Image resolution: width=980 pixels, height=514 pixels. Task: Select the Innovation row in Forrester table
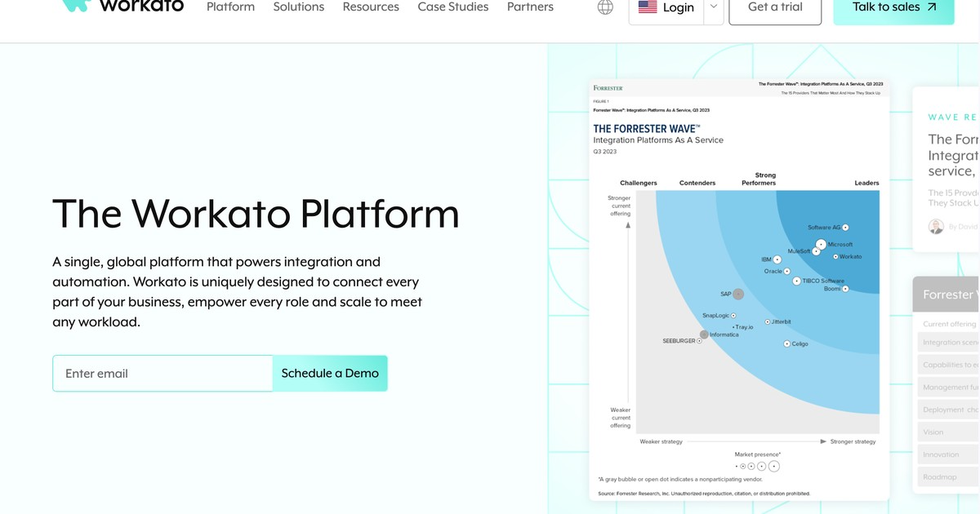[x=948, y=454]
